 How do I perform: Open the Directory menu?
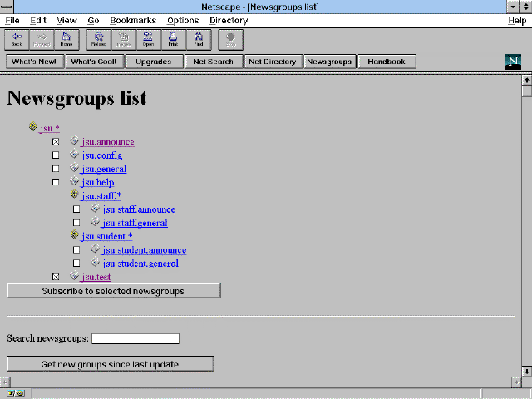[x=229, y=21]
